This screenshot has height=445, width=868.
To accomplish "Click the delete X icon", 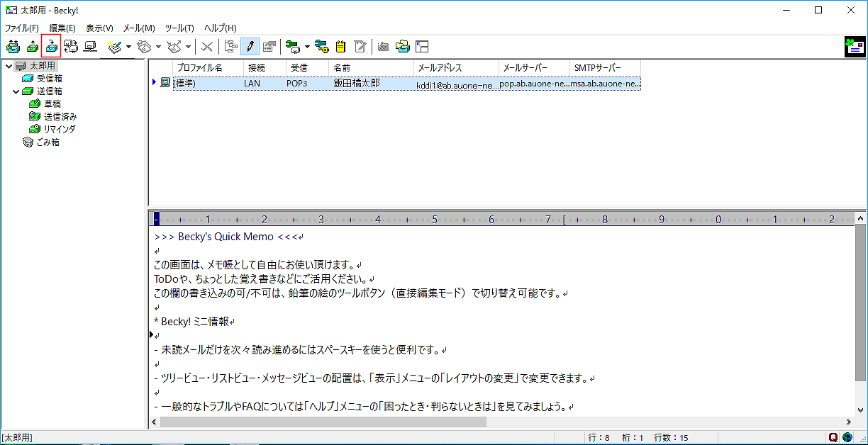I will (x=206, y=47).
